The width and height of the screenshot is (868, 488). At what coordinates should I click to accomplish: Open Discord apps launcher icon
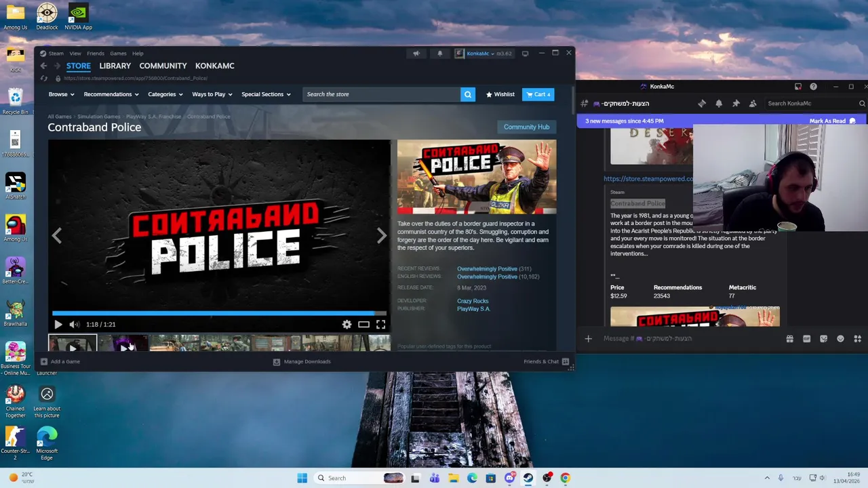tap(857, 339)
